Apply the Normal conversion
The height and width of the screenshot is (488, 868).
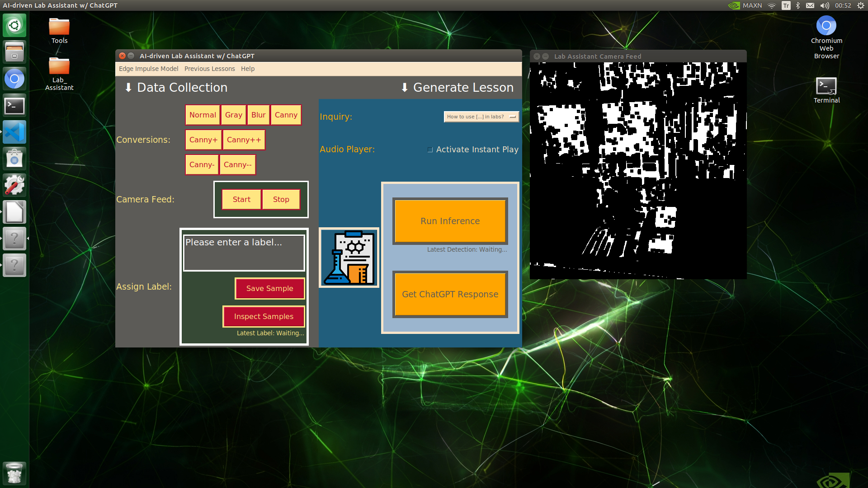point(203,115)
